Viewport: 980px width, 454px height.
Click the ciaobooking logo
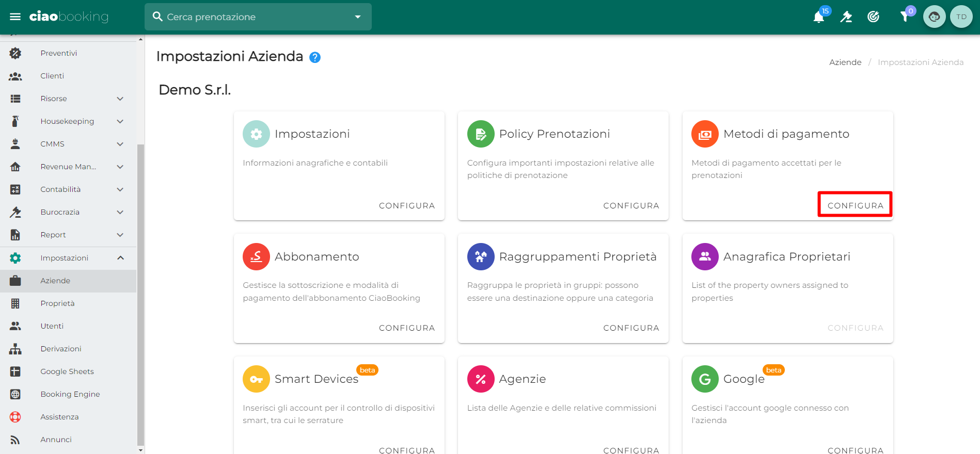(69, 17)
